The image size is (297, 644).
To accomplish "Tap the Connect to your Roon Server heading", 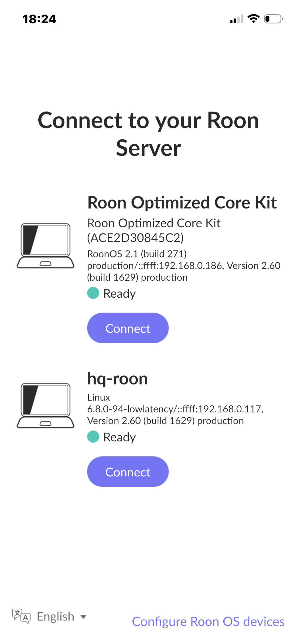I will click(148, 134).
